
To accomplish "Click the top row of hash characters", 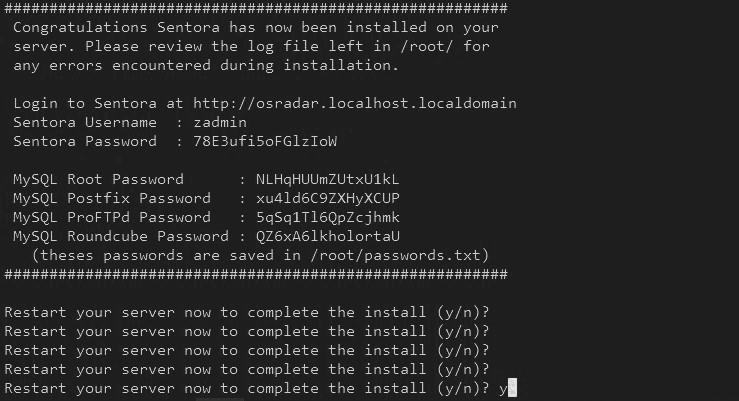I will click(x=255, y=9).
